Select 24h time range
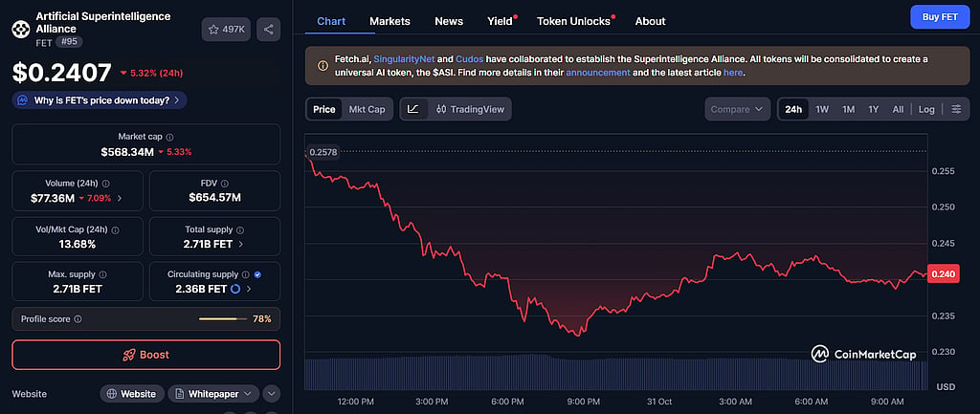The image size is (980, 414). pyautogui.click(x=793, y=109)
